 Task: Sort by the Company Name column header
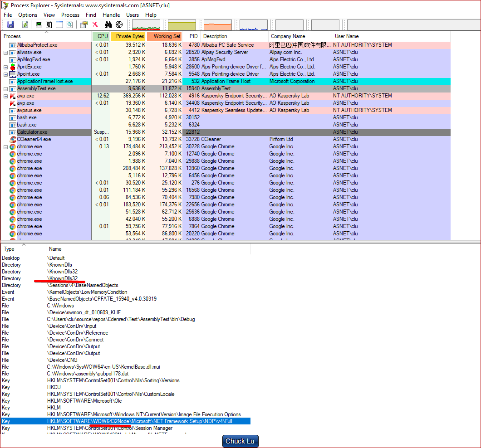pos(300,36)
